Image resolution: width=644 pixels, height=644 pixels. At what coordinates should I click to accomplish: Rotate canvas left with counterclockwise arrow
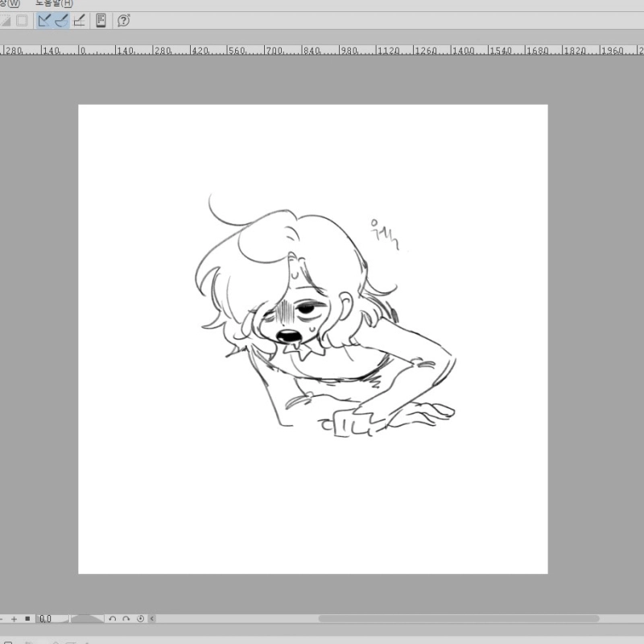coord(114,619)
